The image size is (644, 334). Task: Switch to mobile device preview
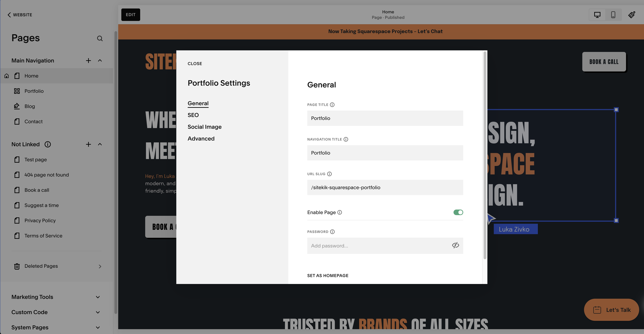613,15
